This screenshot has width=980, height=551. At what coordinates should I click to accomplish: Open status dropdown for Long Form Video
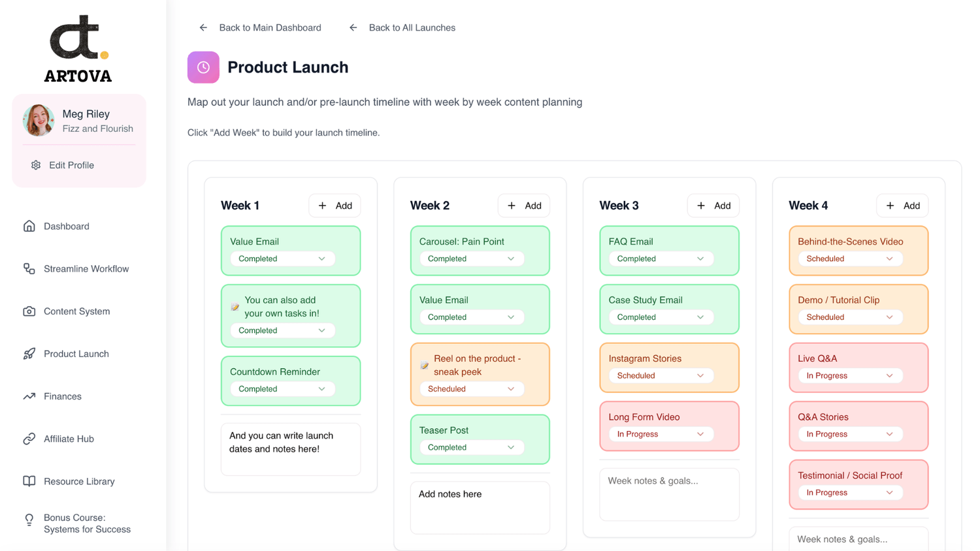point(660,434)
